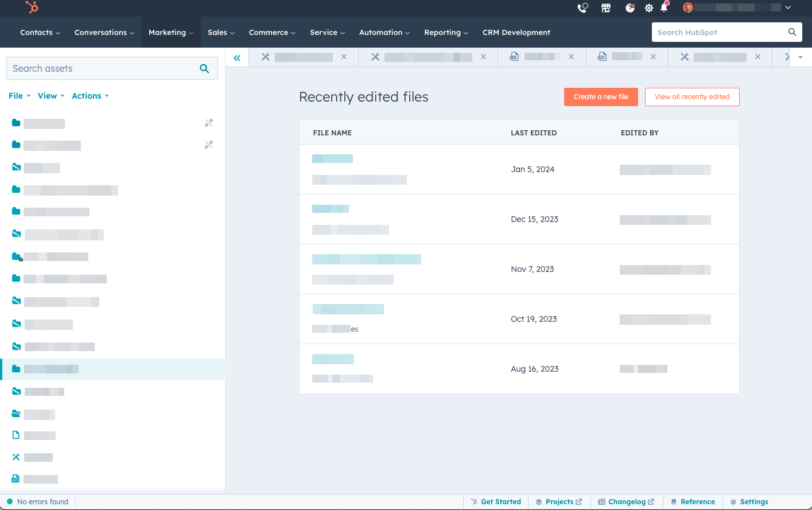Image resolution: width=812 pixels, height=510 pixels.
Task: Collapse the tab strip with double-chevron arrow
Action: pos(237,57)
